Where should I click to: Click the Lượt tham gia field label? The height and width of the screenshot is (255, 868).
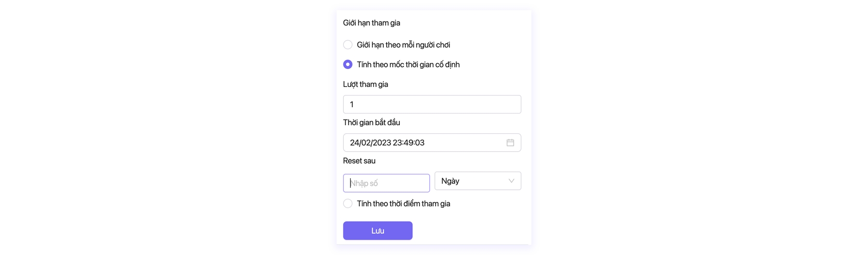coord(366,84)
